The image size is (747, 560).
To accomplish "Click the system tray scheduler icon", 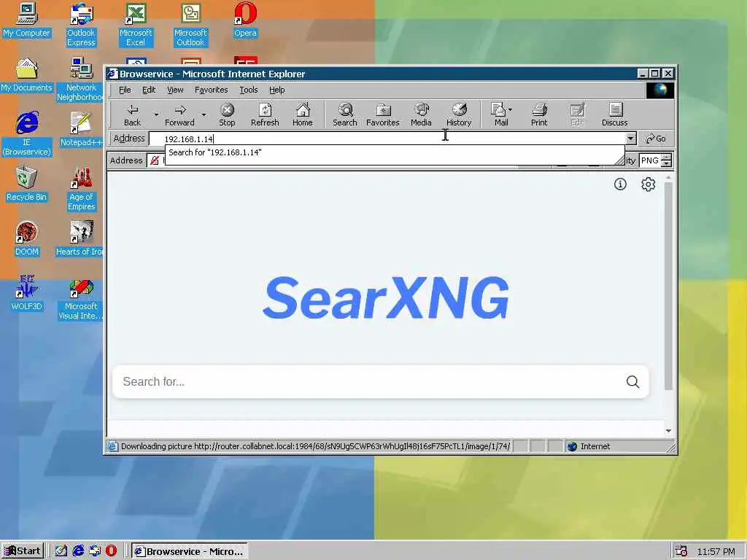I will point(681,551).
